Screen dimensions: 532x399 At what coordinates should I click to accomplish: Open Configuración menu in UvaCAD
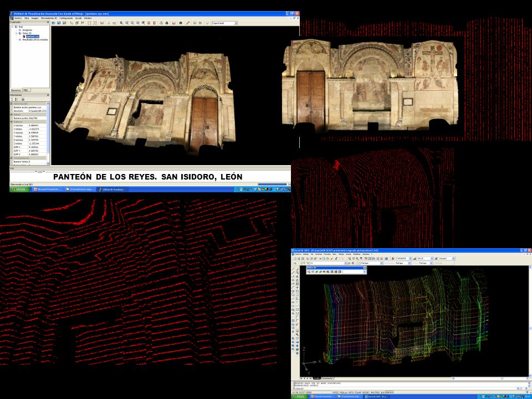click(x=66, y=18)
